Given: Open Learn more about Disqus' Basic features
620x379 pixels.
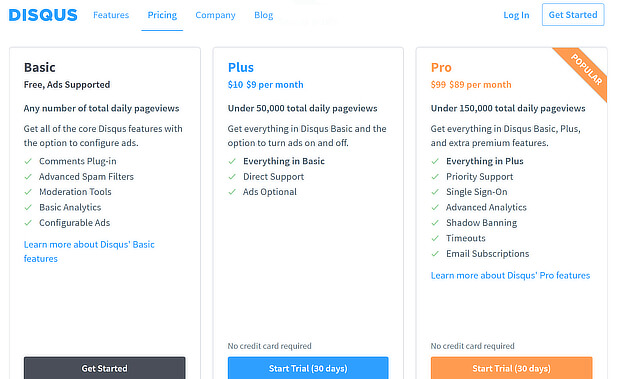Looking at the screenshot, I should click(x=89, y=251).
